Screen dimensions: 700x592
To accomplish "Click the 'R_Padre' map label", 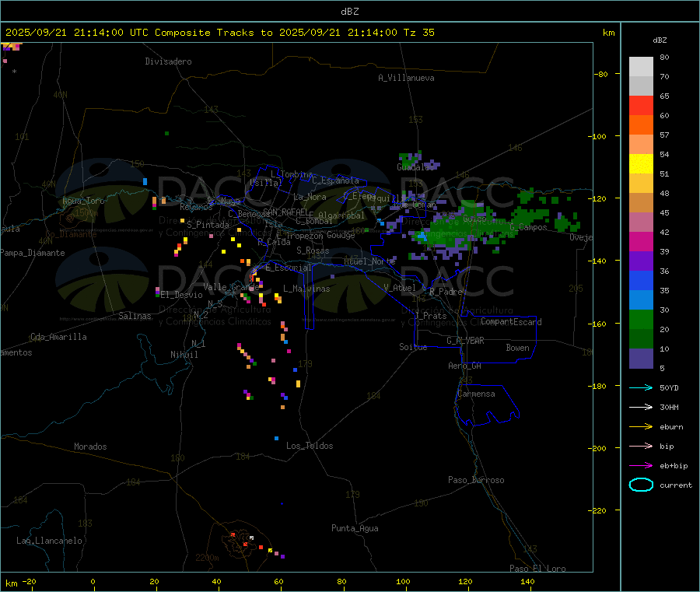I will click(x=446, y=292).
